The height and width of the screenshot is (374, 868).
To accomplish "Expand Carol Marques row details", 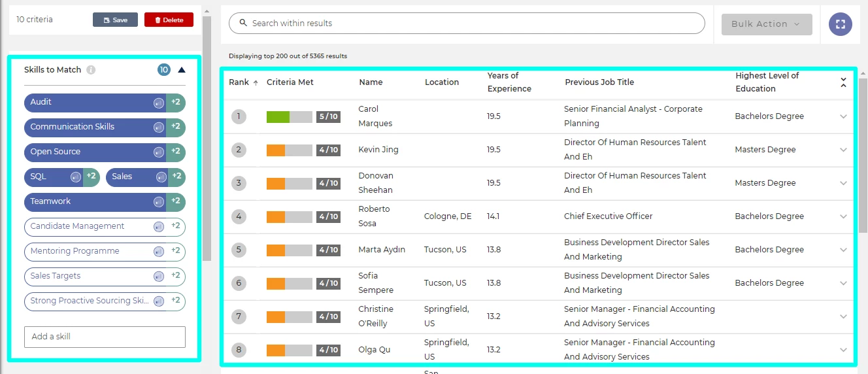I will point(843,116).
